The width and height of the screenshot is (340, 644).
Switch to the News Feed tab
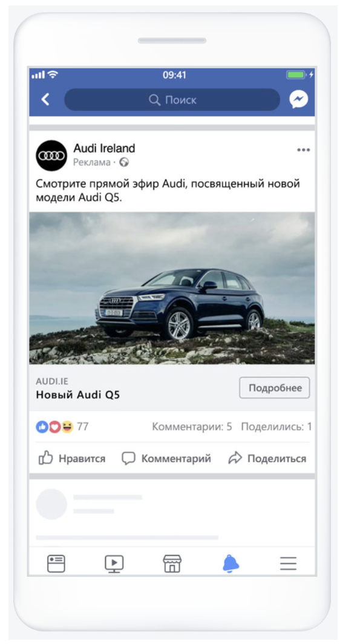point(56,563)
